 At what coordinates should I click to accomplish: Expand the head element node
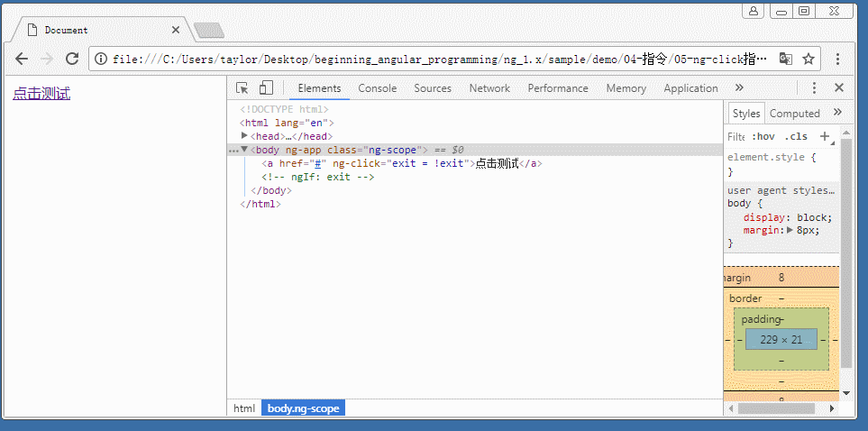click(x=244, y=136)
